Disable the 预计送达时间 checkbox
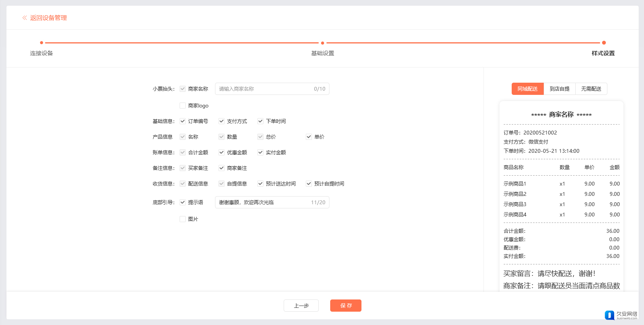 [260, 184]
